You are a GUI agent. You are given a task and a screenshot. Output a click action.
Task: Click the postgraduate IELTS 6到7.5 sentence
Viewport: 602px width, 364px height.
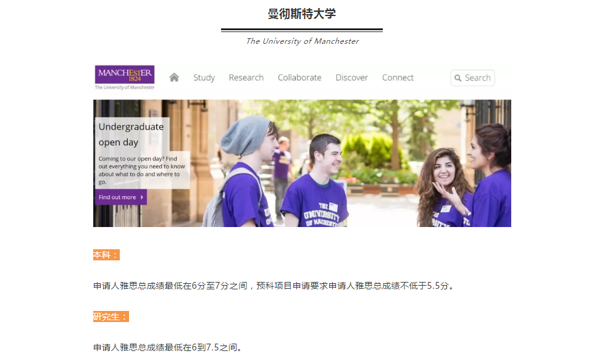pyautogui.click(x=169, y=347)
